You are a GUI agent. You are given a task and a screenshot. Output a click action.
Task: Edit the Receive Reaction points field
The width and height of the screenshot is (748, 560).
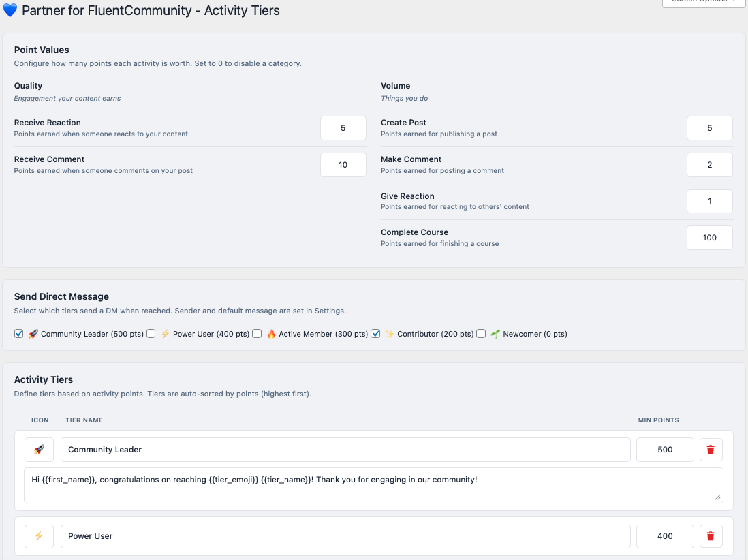click(x=343, y=128)
